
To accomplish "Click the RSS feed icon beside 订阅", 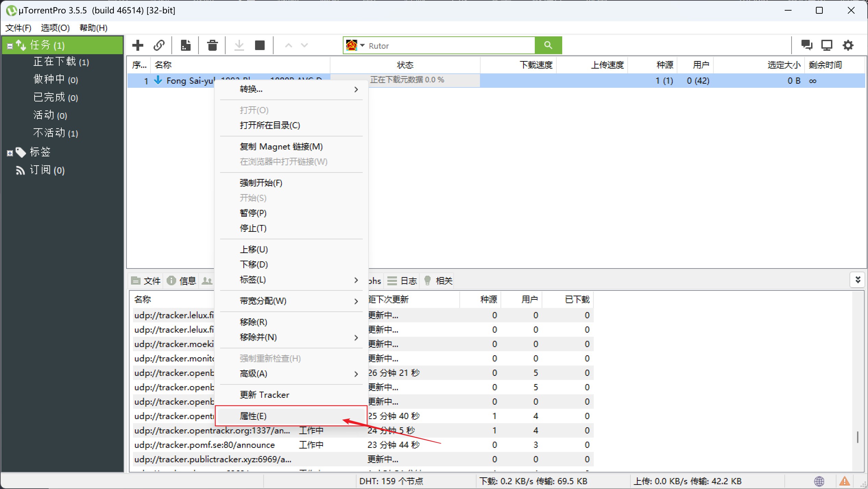I will tap(21, 170).
